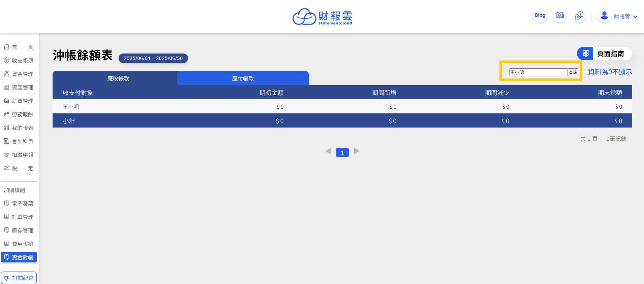The height and width of the screenshot is (284, 644).
Task: Click the 收支帳簿 coin icon
Action: point(6,60)
